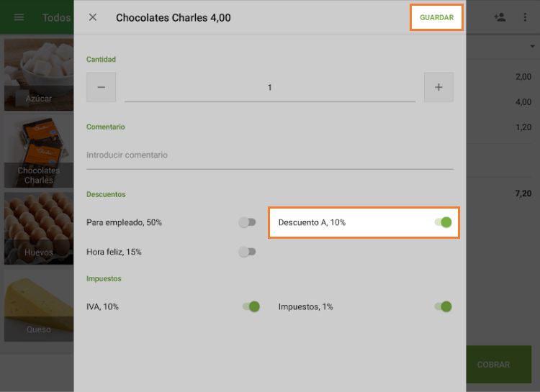Open the Todos category selector
The image size is (540, 392).
pos(56,17)
